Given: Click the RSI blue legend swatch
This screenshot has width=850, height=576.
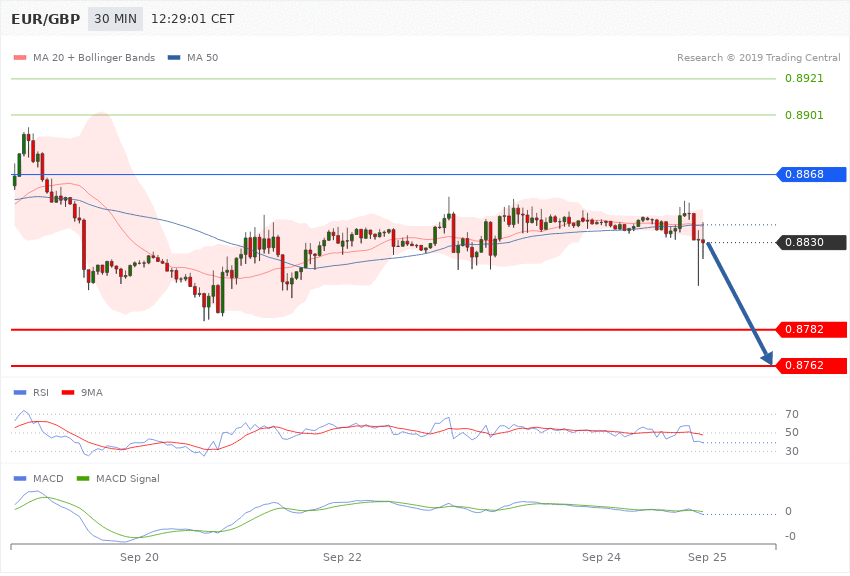Looking at the screenshot, I should click(x=20, y=392).
